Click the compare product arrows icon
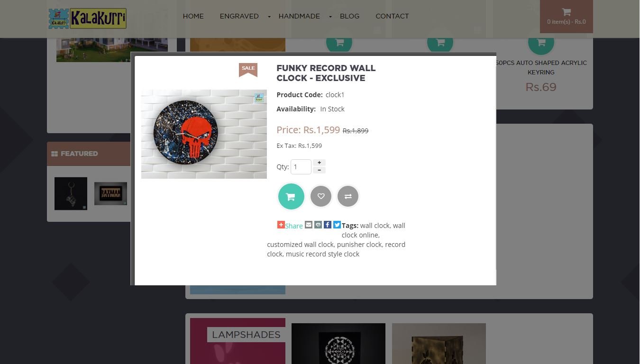The height and width of the screenshot is (364, 640). [x=348, y=196]
